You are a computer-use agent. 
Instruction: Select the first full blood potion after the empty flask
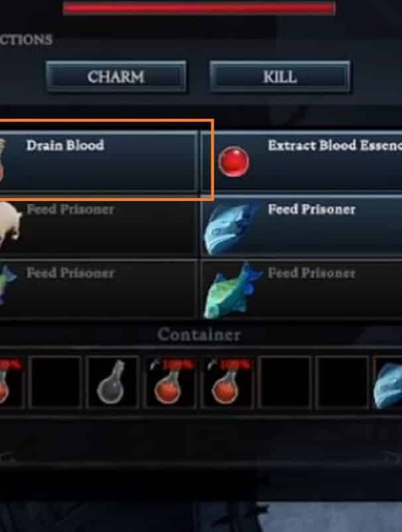tap(169, 382)
